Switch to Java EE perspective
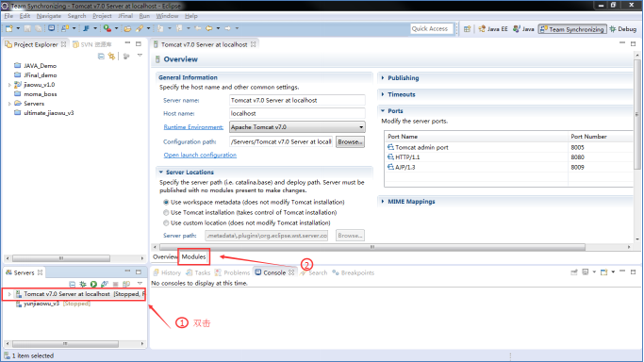The width and height of the screenshot is (644, 362). pos(493,29)
